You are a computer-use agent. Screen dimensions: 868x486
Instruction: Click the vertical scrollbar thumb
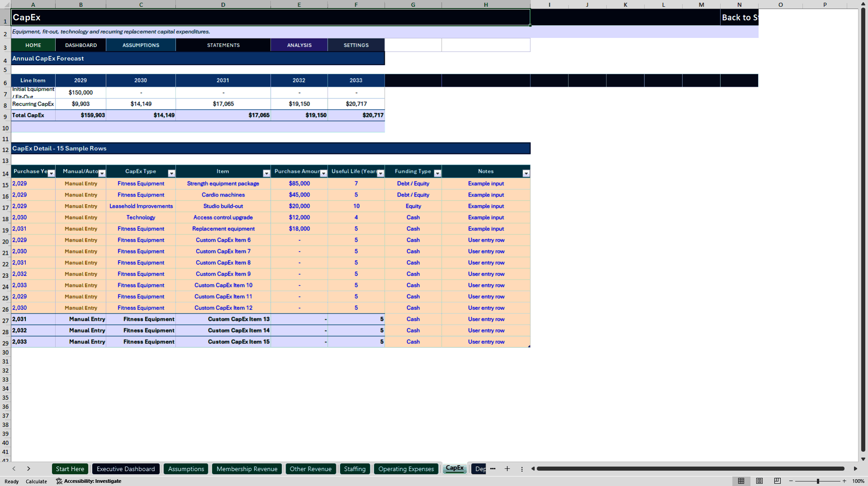click(x=863, y=230)
